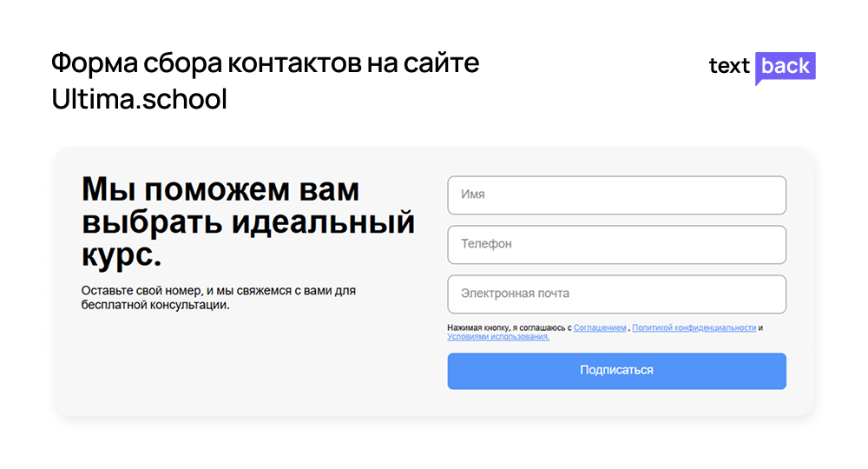Click the "бесплатной консультации" text
The width and height of the screenshot is (868, 469).
pos(155,306)
